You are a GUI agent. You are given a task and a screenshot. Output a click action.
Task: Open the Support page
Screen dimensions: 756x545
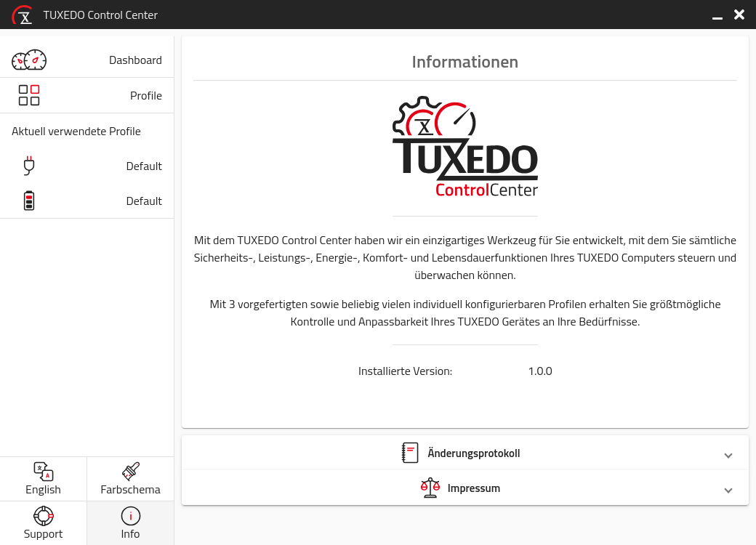pyautogui.click(x=44, y=523)
